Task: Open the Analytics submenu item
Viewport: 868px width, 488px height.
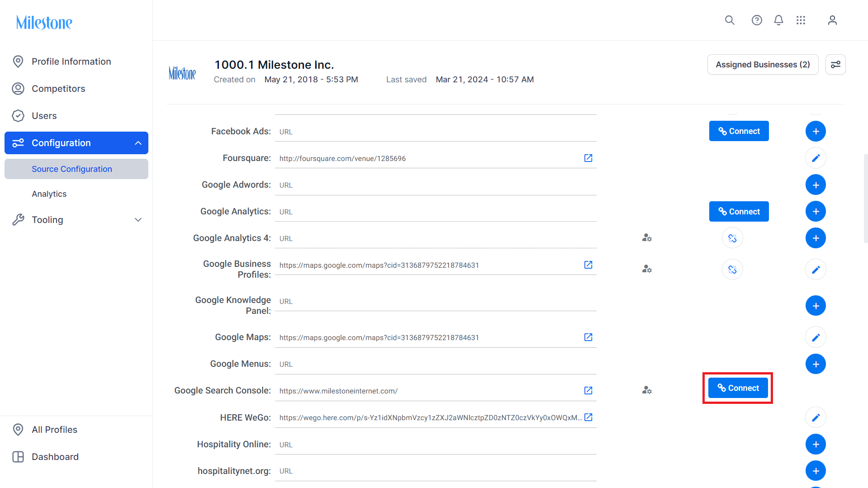Action: tap(49, 194)
